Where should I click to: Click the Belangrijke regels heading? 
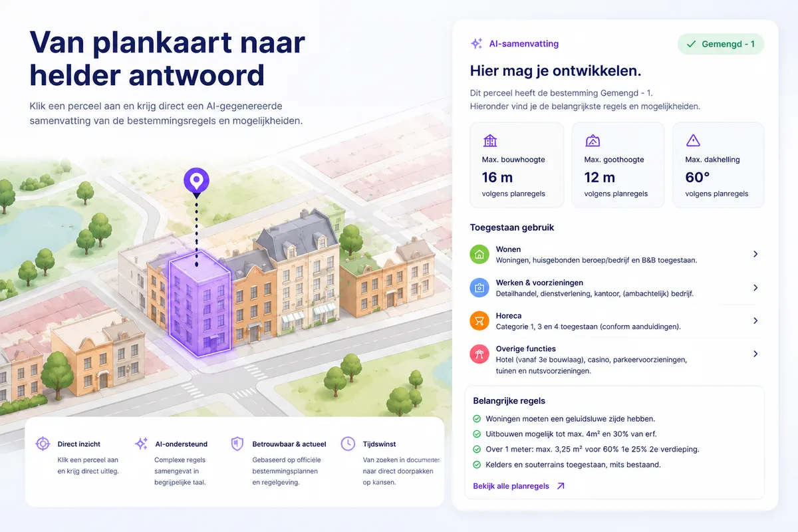tap(509, 401)
